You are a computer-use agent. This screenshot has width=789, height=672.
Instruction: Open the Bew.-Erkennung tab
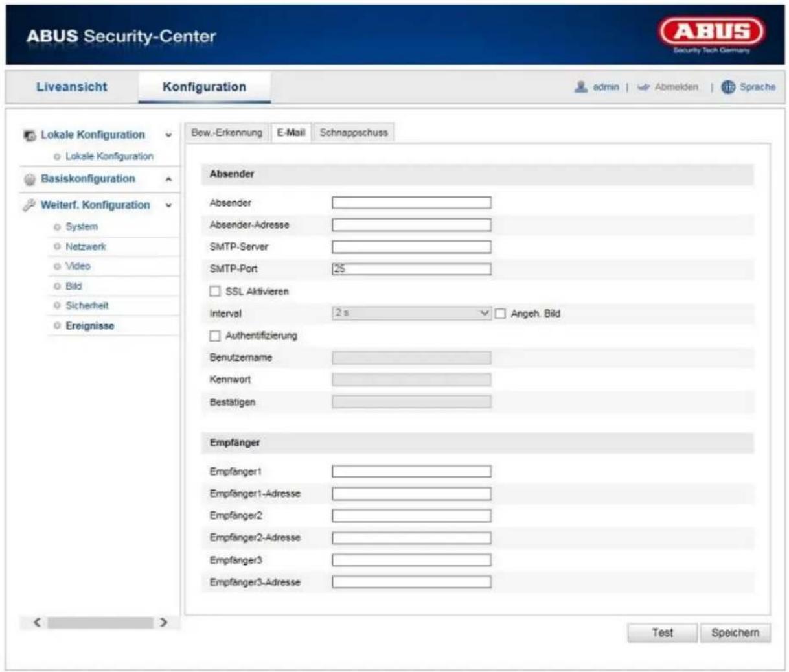pos(227,133)
